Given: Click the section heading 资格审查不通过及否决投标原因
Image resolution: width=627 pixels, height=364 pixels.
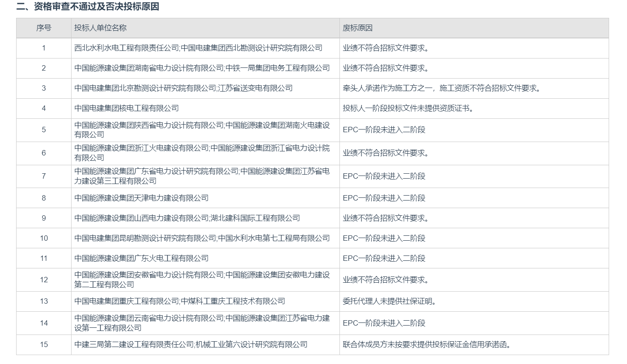Looking at the screenshot, I should [88, 7].
